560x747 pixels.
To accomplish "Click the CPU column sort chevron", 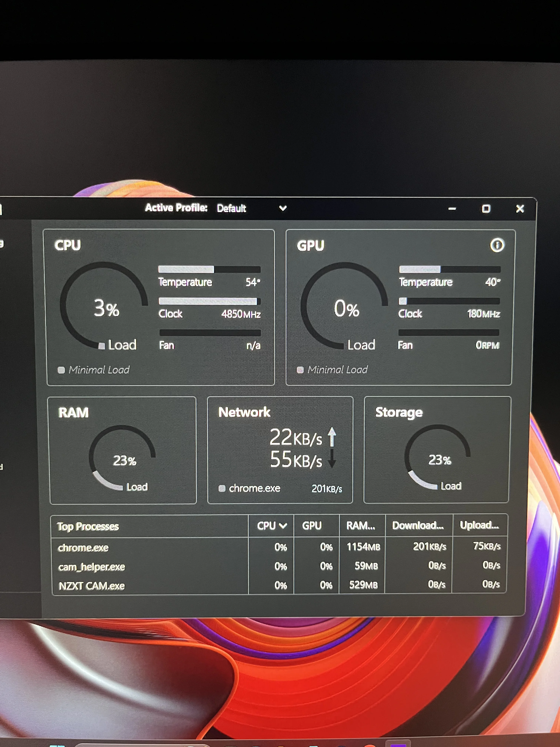I will click(x=283, y=525).
